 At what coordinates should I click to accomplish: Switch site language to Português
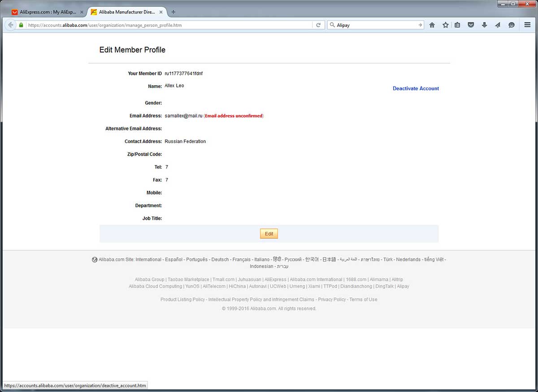[197, 260]
